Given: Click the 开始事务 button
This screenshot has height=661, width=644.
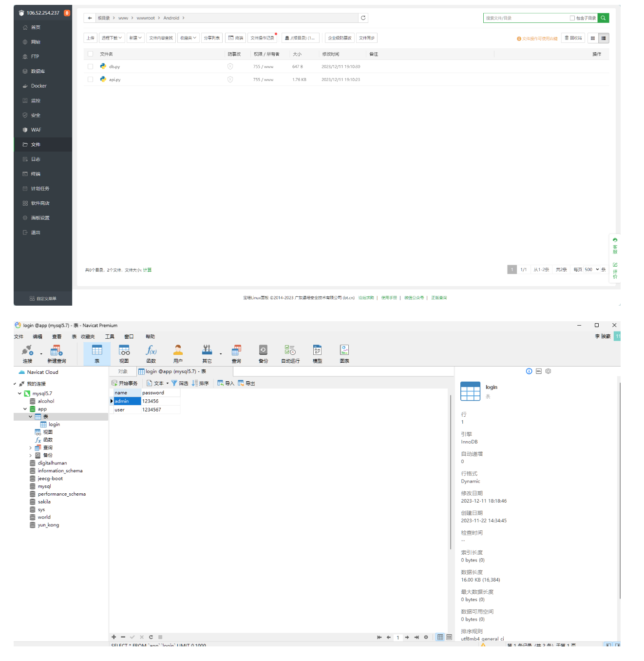Looking at the screenshot, I should [x=125, y=384].
